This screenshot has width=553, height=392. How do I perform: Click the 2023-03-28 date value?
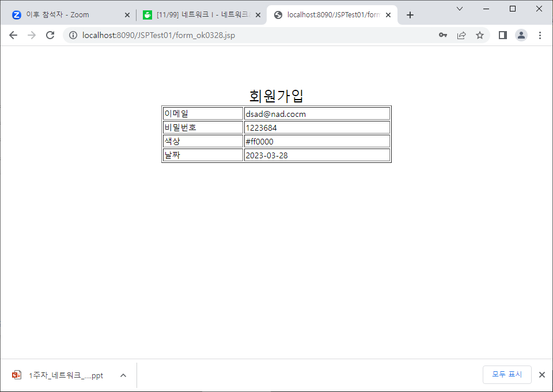pos(267,155)
